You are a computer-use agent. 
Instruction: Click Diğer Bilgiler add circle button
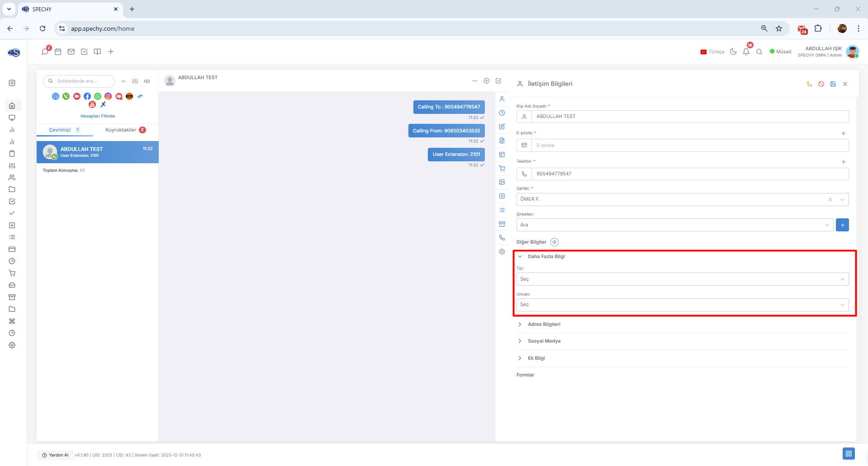pos(555,242)
